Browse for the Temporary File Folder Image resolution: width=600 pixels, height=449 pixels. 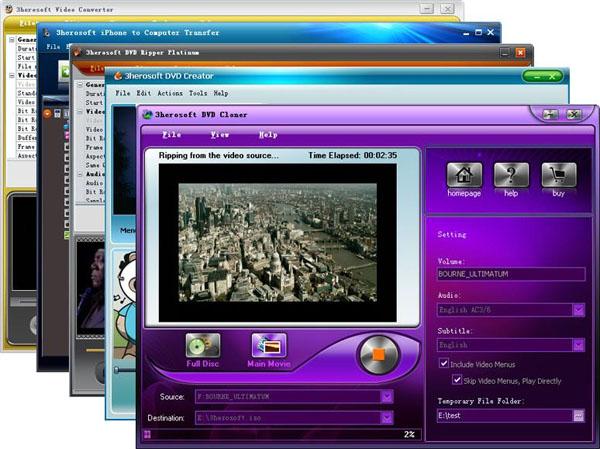click(x=579, y=416)
